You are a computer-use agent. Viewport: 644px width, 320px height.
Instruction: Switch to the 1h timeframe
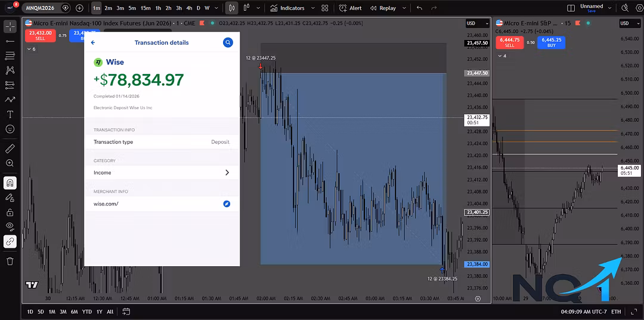(158, 8)
